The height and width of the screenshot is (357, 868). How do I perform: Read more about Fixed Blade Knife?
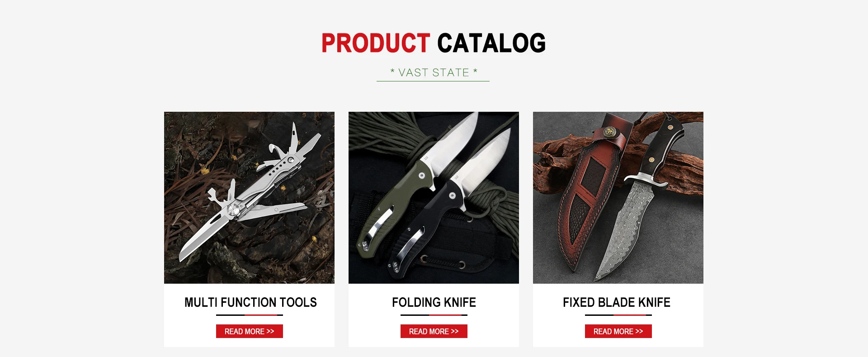618,331
